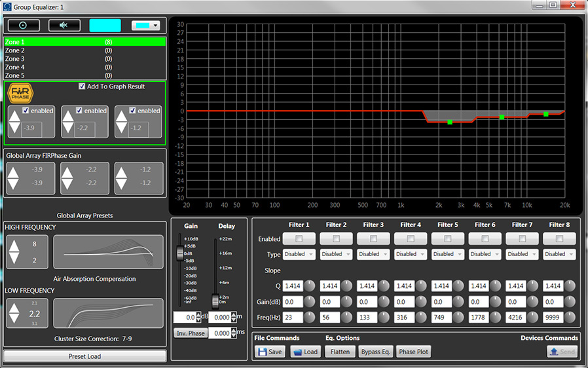Select Zone 3 in the list

tap(84, 59)
